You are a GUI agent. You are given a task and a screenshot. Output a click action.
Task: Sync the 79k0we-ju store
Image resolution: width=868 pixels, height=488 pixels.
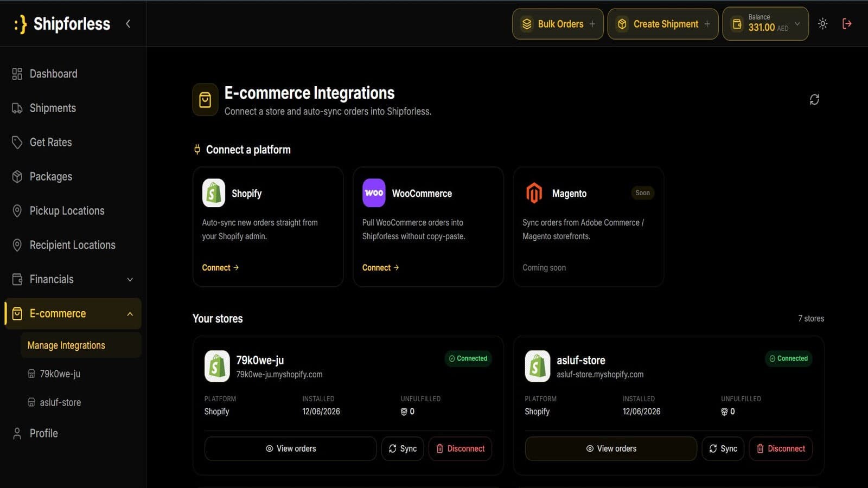pyautogui.click(x=403, y=448)
